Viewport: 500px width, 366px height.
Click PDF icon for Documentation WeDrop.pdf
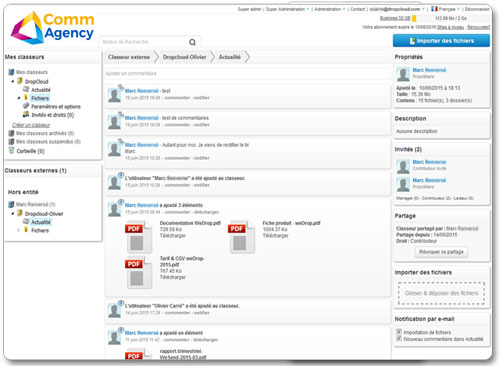pos(139,237)
